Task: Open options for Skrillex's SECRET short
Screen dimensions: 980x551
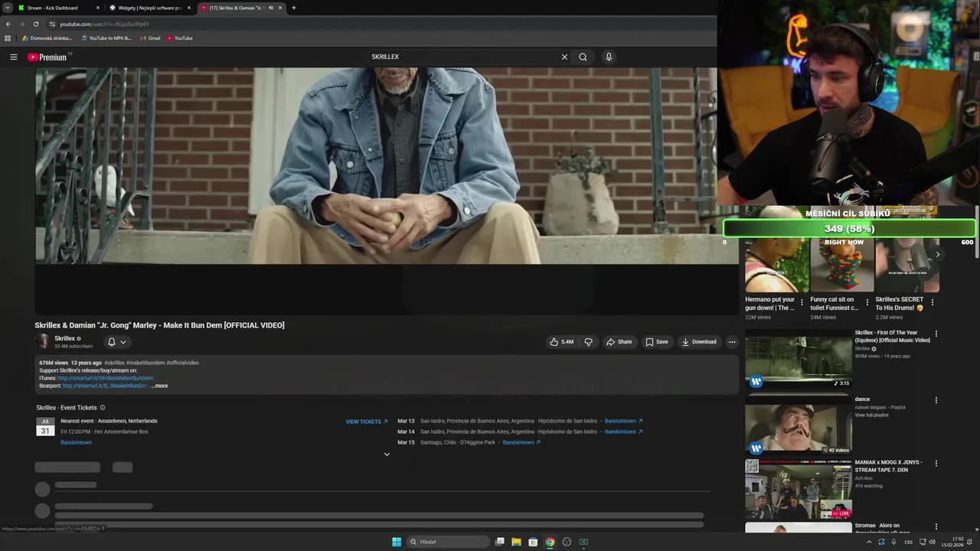Action: click(x=932, y=302)
